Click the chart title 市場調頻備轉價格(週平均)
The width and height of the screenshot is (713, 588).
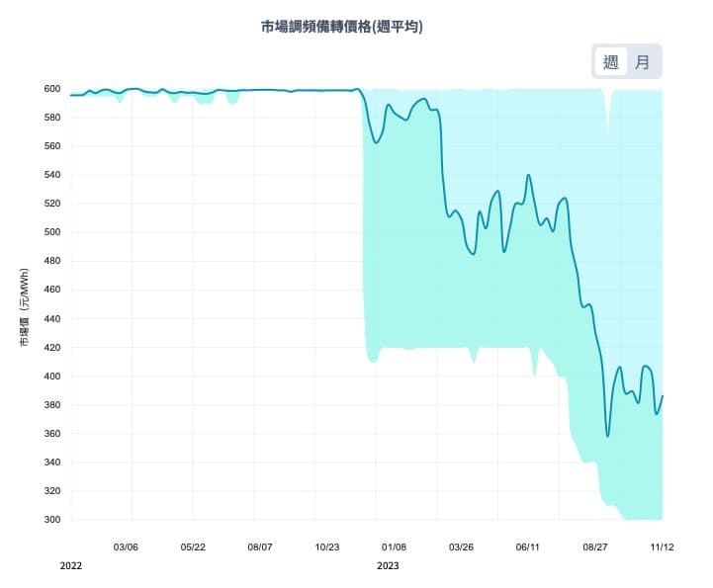coord(342,28)
